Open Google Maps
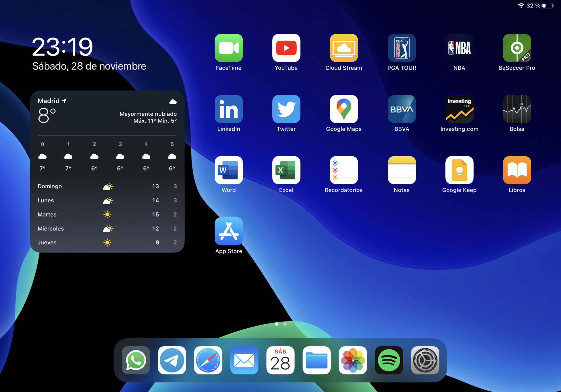 (x=344, y=109)
